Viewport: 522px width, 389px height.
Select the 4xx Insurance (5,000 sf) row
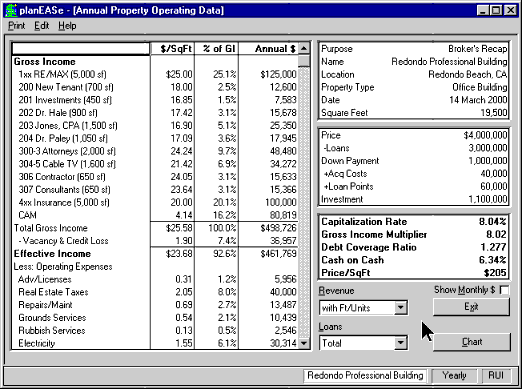tap(155, 202)
